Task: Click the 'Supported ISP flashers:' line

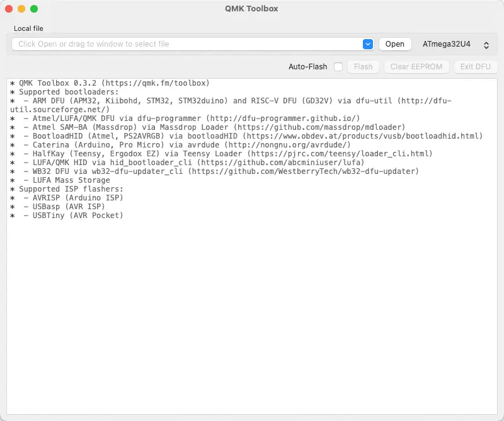Action: click(67, 189)
